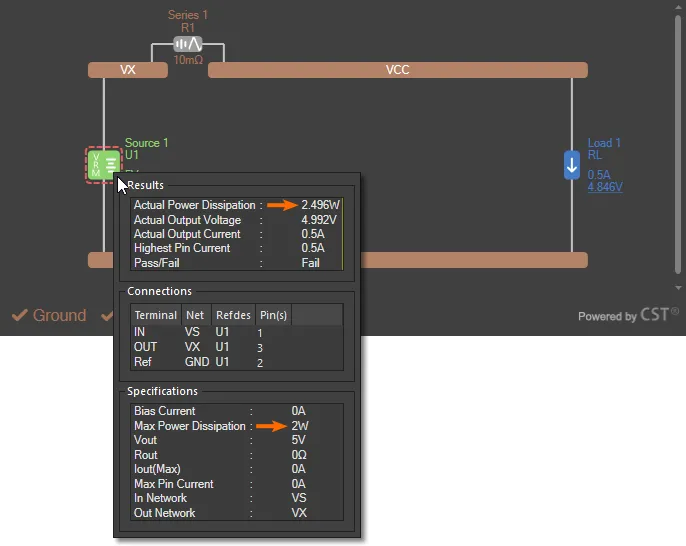Select the VCC net bar
Image resolution: width=686 pixels, height=546 pixels.
click(x=397, y=70)
